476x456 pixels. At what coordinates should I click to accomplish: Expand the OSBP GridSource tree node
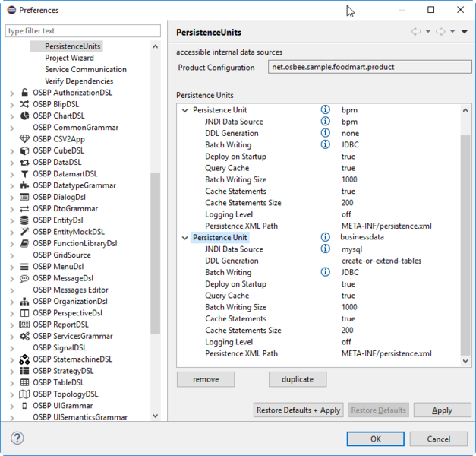12,255
